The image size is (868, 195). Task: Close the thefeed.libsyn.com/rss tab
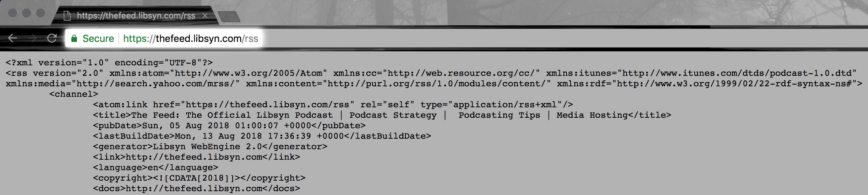click(205, 16)
